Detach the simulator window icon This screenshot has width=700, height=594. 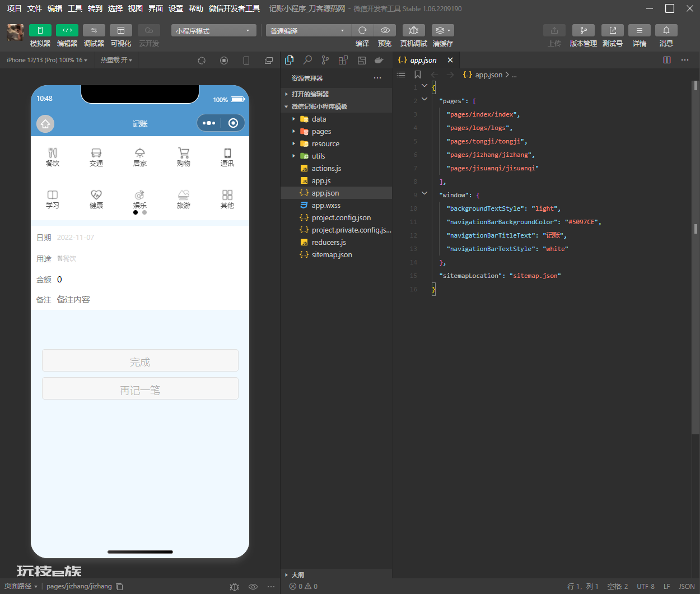(x=269, y=61)
